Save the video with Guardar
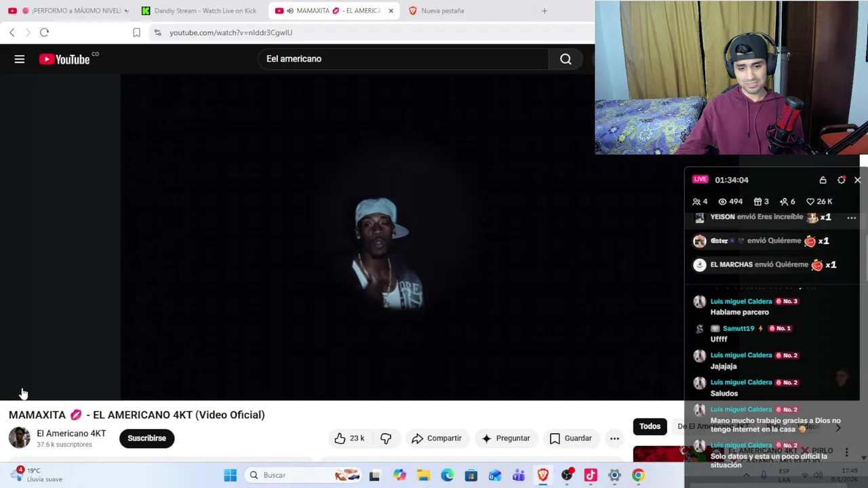 (x=570, y=439)
